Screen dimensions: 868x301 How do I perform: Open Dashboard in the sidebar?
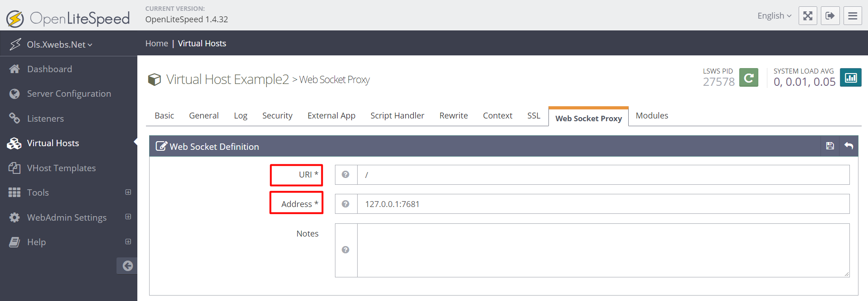click(x=49, y=69)
